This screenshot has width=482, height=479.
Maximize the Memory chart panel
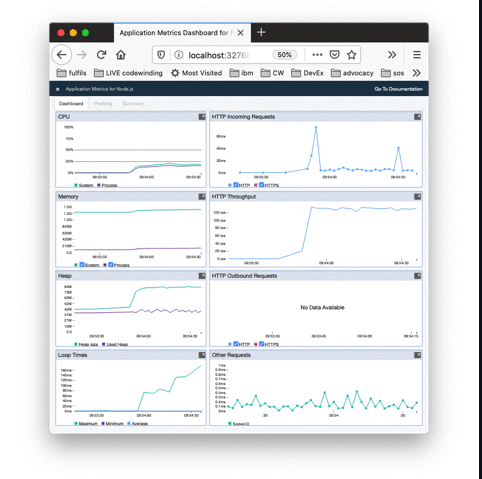202,197
